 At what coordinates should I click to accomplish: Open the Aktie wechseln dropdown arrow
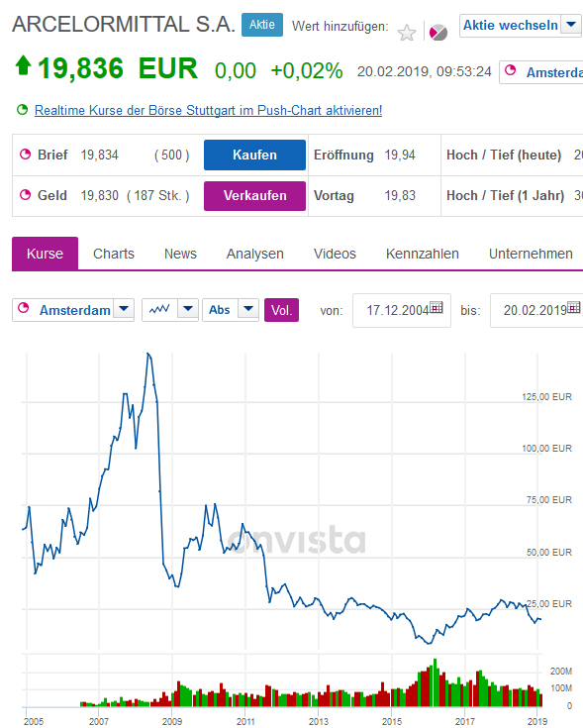(571, 25)
